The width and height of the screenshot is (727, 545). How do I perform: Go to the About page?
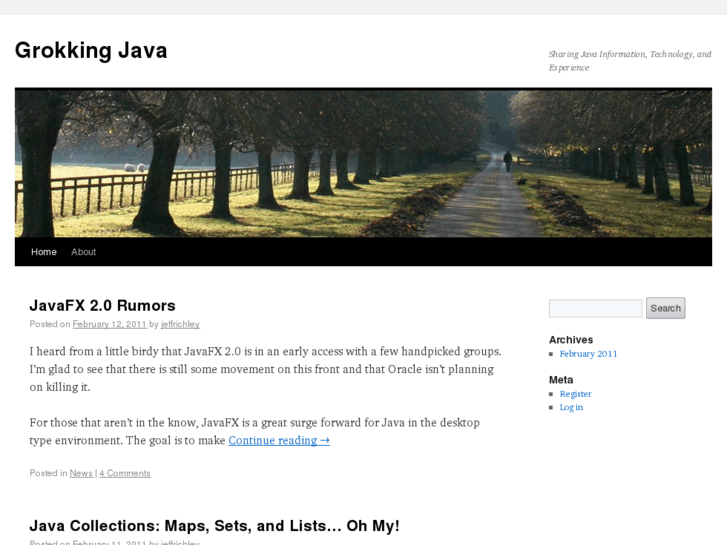coord(83,252)
